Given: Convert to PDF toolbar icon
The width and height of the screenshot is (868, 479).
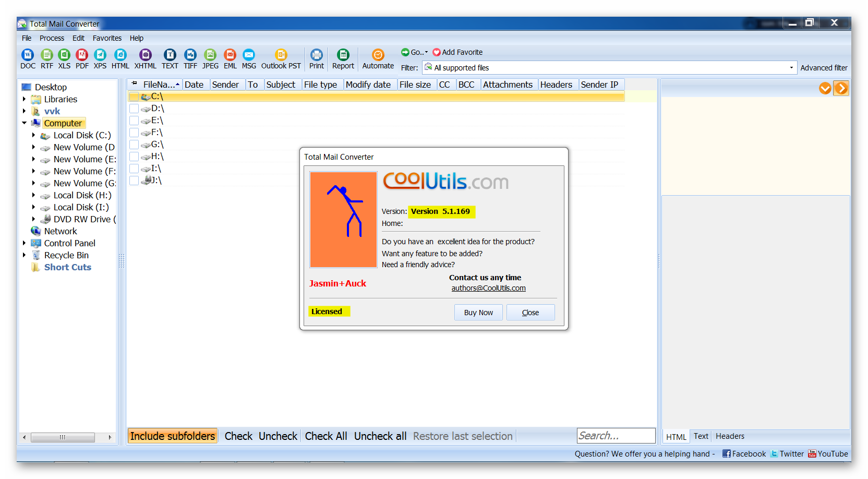Looking at the screenshot, I should tap(82, 58).
